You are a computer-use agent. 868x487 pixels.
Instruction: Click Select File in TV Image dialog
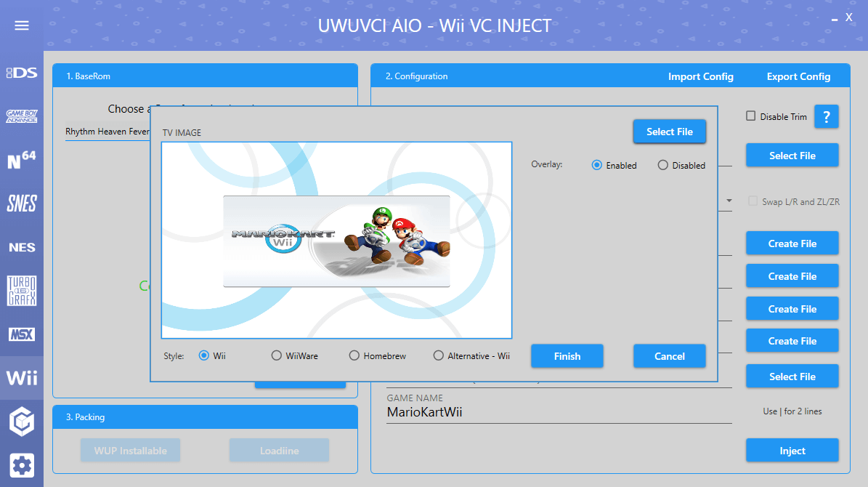coord(669,132)
